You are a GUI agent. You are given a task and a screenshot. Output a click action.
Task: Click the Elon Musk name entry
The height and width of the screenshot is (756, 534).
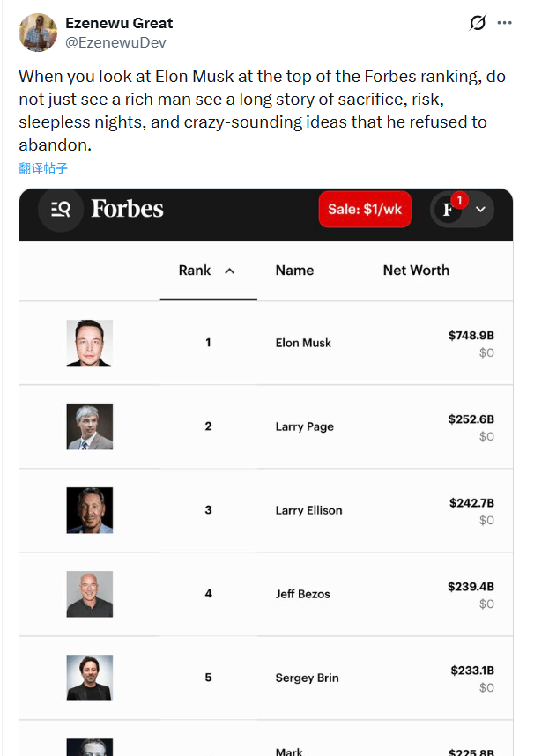click(x=303, y=343)
